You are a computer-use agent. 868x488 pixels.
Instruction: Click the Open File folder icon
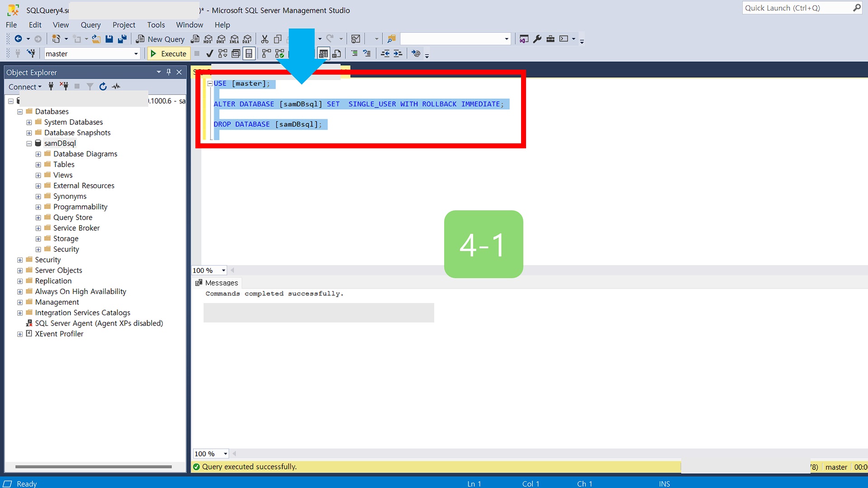pos(96,39)
